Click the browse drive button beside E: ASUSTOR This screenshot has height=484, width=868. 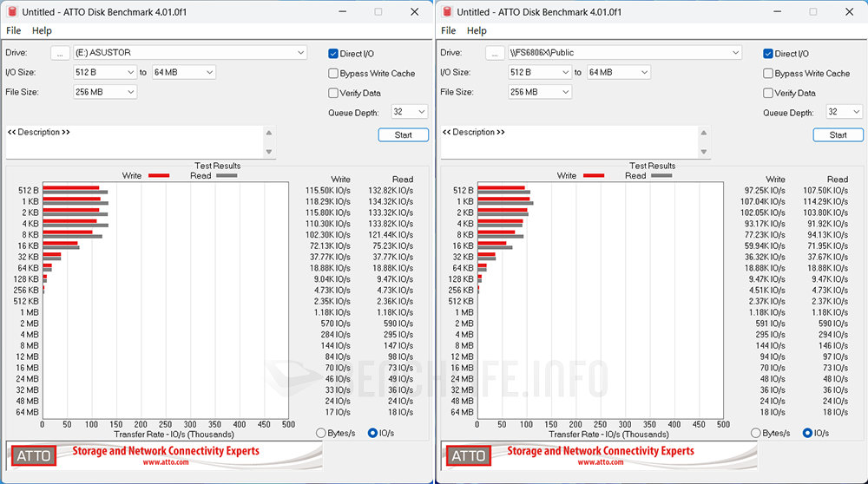point(60,53)
